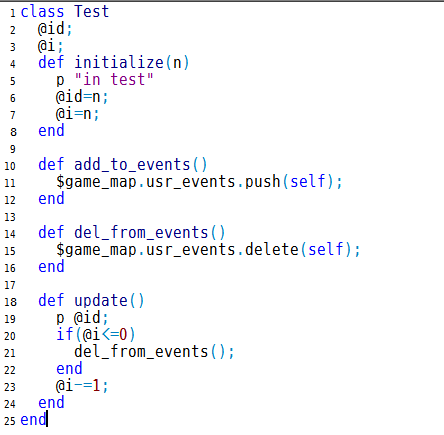Click 'def update()' on line 18
This screenshot has height=435, width=444.
91,300
